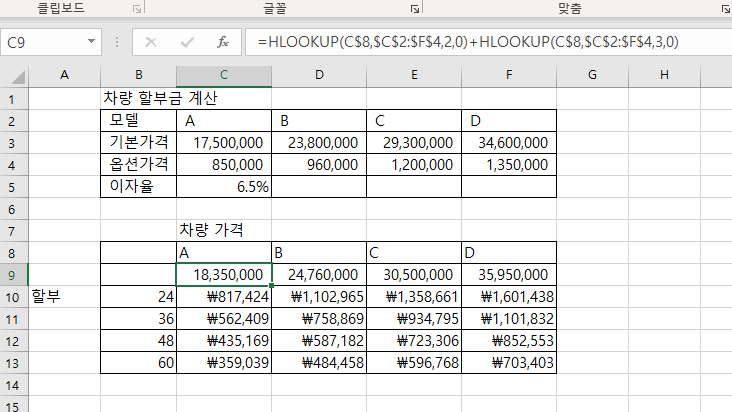This screenshot has width=732, height=412.
Task: Select row 1 header
Action: pos(12,99)
